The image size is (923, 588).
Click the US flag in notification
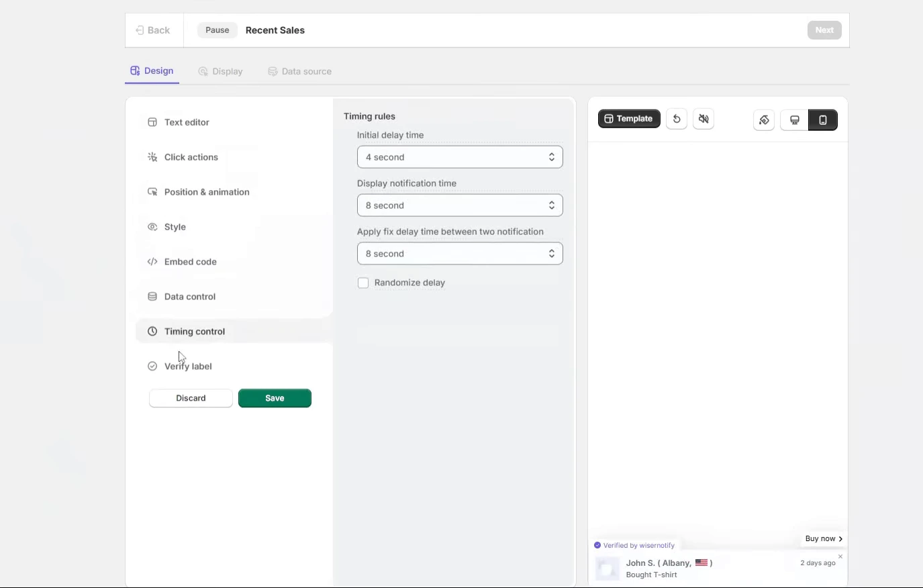pos(701,562)
